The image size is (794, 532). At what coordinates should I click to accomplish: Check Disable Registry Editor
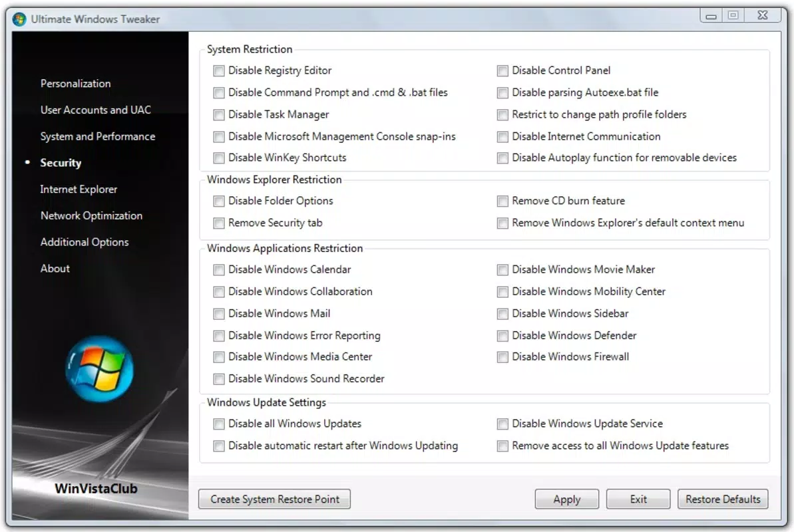tap(219, 71)
